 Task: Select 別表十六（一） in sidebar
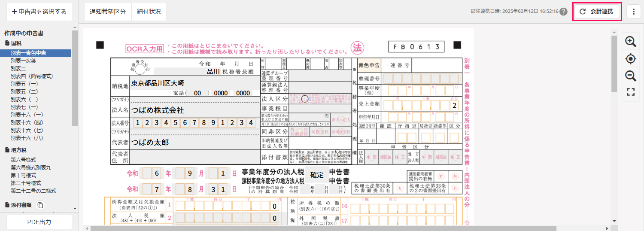click(27, 115)
